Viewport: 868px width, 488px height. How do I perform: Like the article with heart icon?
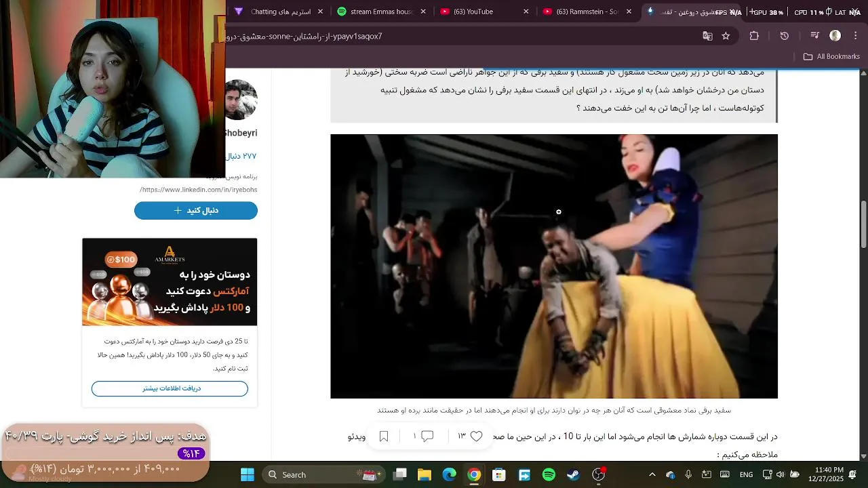[476, 436]
